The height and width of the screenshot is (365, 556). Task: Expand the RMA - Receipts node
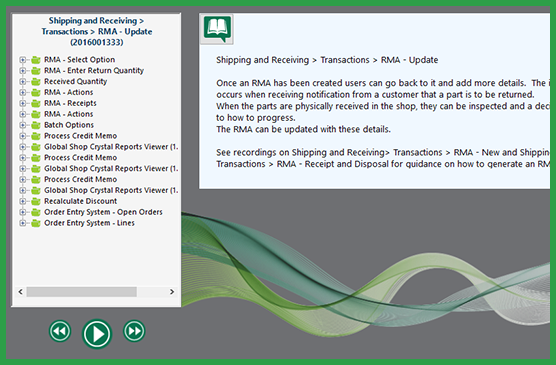pyautogui.click(x=22, y=103)
